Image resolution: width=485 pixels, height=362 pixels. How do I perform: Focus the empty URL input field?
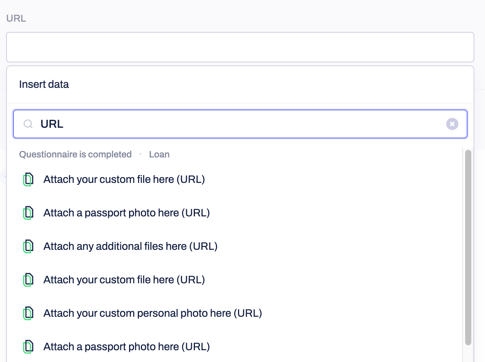pos(240,47)
